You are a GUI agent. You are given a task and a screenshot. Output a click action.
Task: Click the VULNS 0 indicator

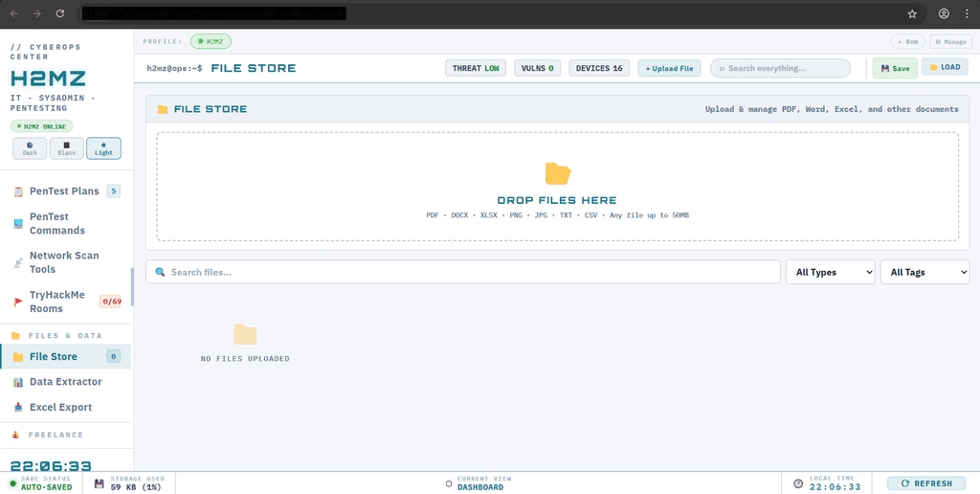click(x=538, y=68)
